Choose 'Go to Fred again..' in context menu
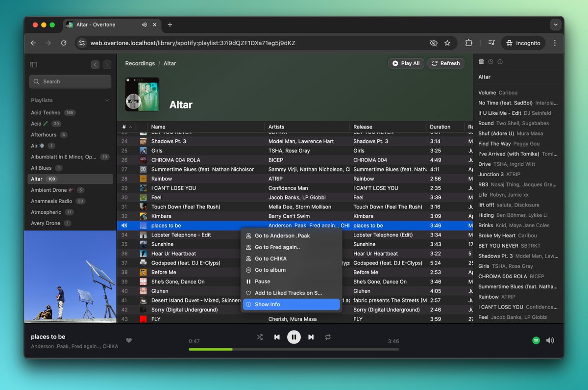 [x=292, y=247]
